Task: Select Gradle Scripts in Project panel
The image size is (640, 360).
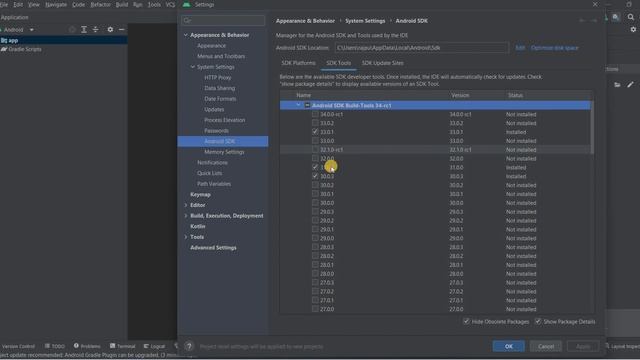Action: tap(24, 49)
